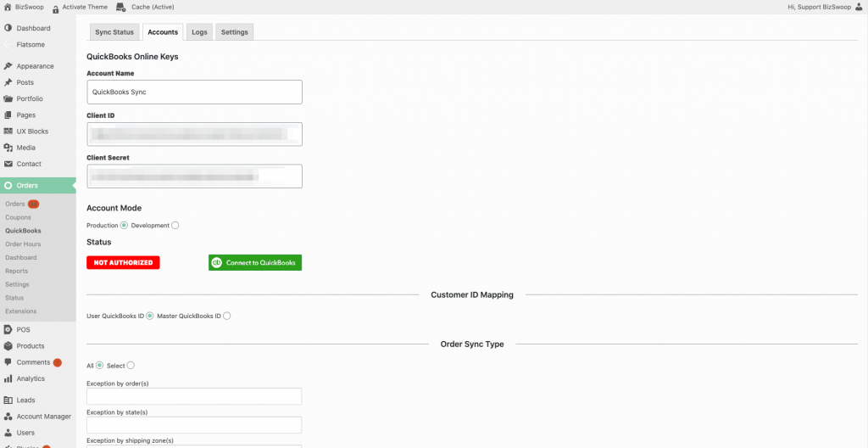Image resolution: width=868 pixels, height=448 pixels.
Task: Click the Exception by order(s) field
Action: click(x=194, y=396)
